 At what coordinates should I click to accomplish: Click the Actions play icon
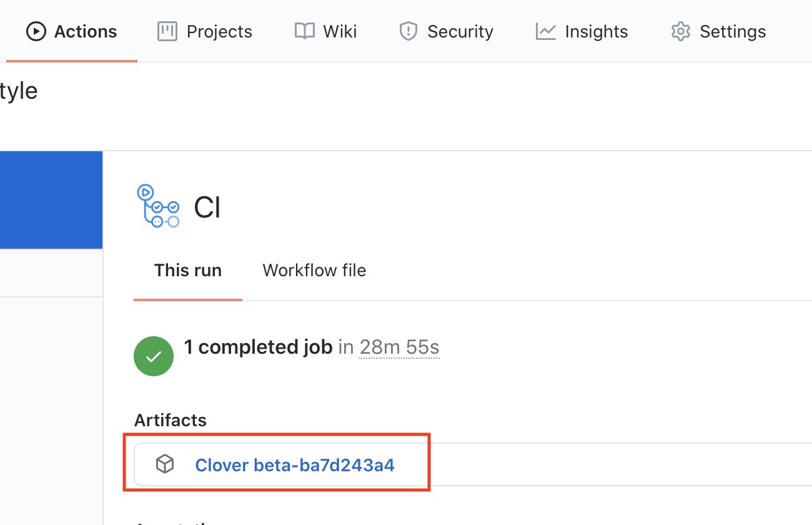tap(36, 31)
